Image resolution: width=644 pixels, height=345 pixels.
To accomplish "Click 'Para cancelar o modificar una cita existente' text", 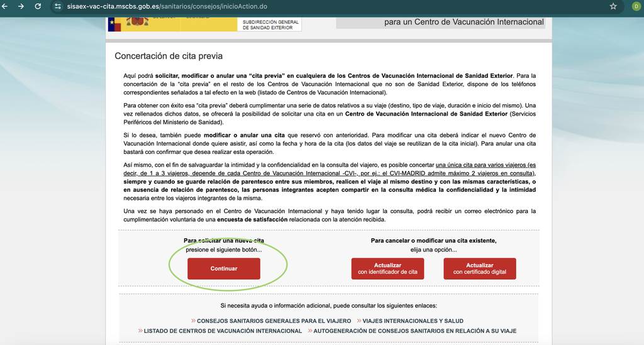I will pyautogui.click(x=434, y=241).
